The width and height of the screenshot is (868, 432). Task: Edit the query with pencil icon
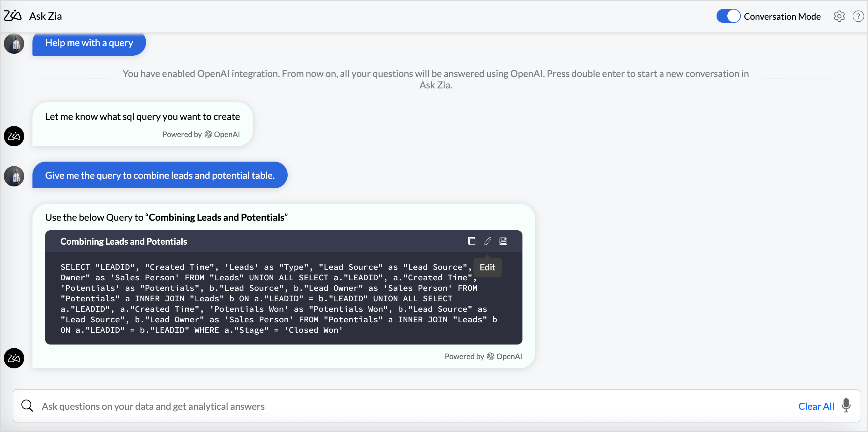click(x=487, y=241)
